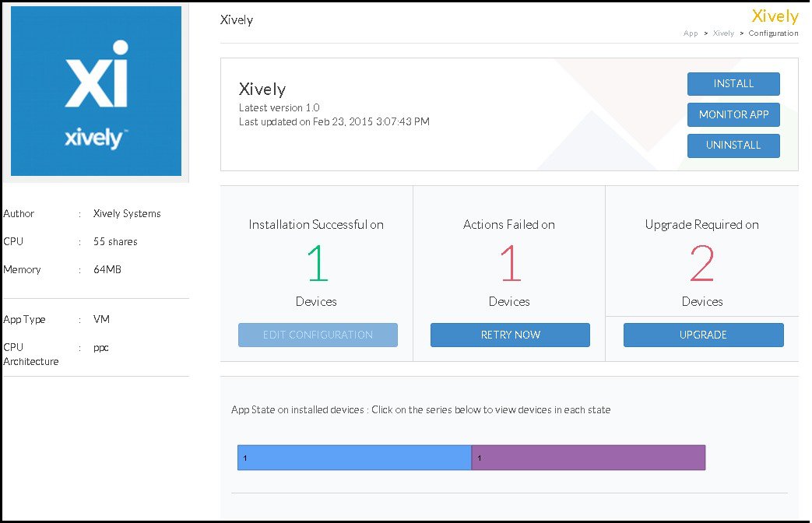812x523 pixels.
Task: Click the INSTALL button
Action: [x=733, y=84]
